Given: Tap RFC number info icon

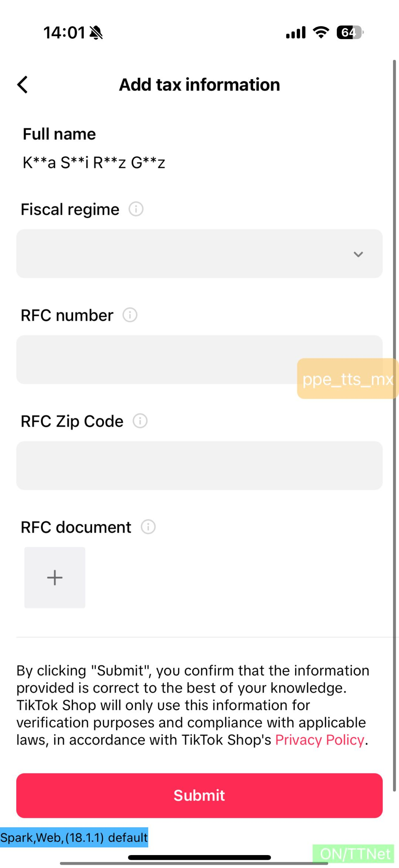Looking at the screenshot, I should [130, 315].
